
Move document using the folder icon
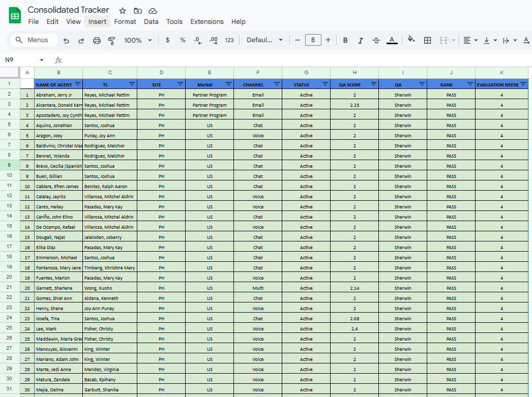[137, 11]
